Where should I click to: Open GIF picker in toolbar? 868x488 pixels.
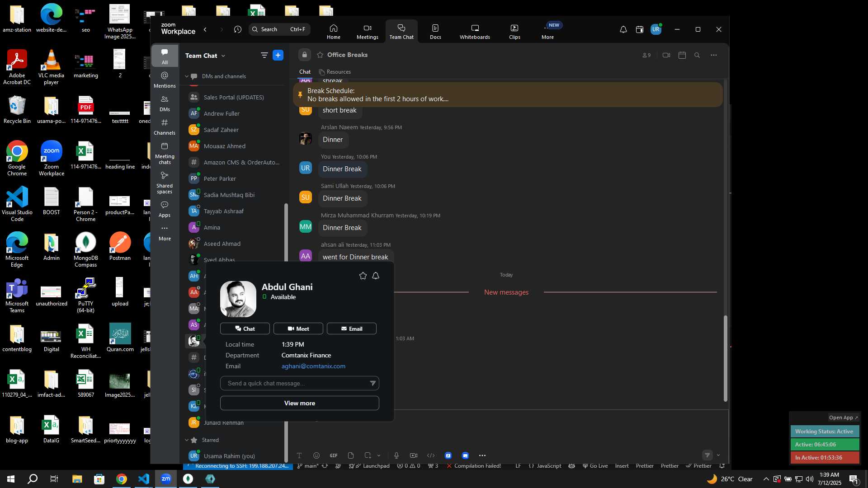[x=334, y=455]
